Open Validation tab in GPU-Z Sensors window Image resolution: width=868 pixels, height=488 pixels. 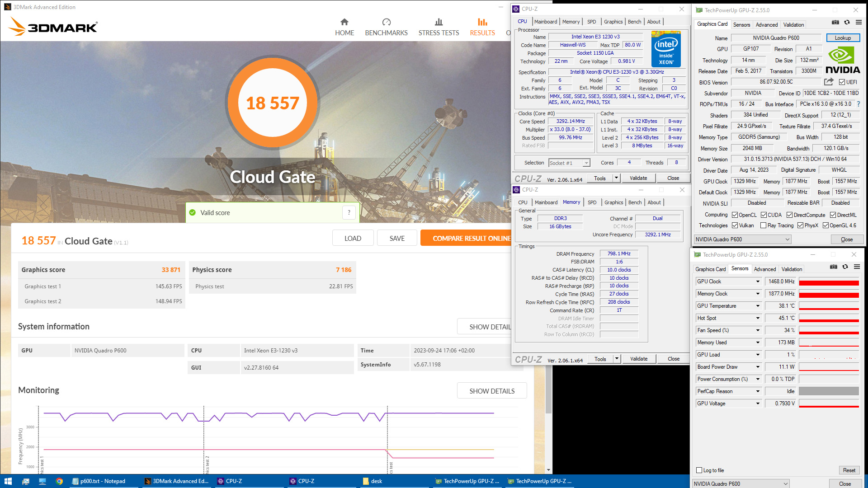pos(792,269)
